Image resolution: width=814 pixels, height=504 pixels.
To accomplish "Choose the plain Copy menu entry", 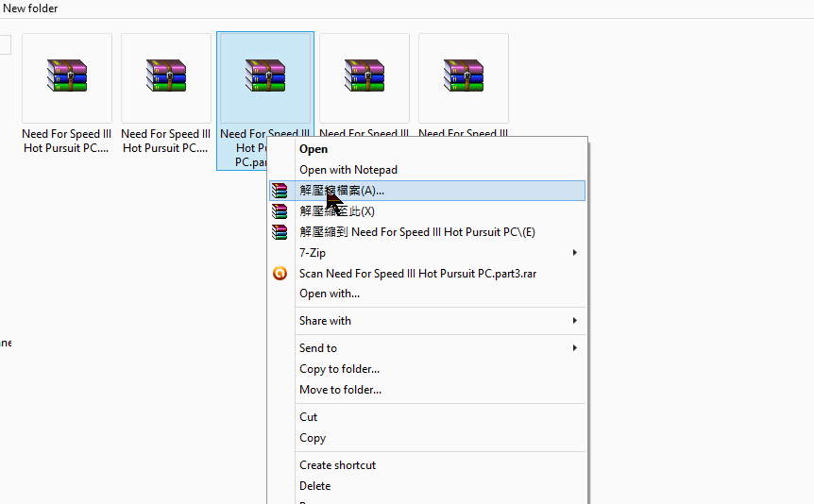I will (x=313, y=438).
